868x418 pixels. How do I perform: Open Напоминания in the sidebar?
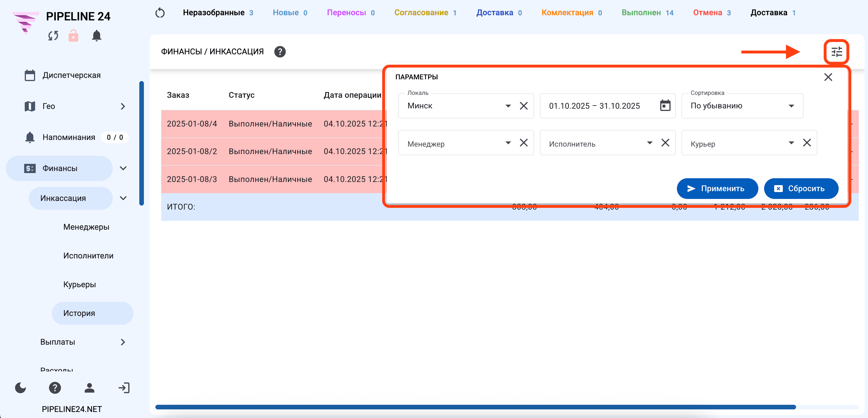(69, 137)
